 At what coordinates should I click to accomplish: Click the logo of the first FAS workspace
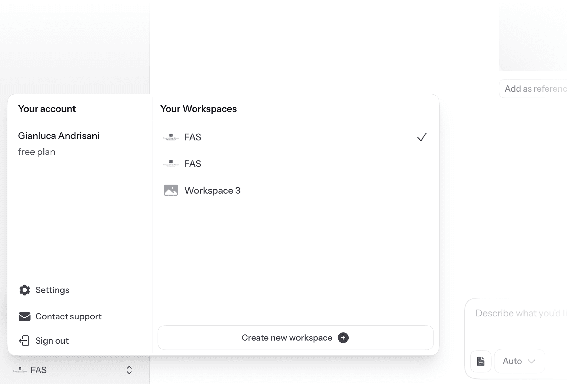(171, 137)
